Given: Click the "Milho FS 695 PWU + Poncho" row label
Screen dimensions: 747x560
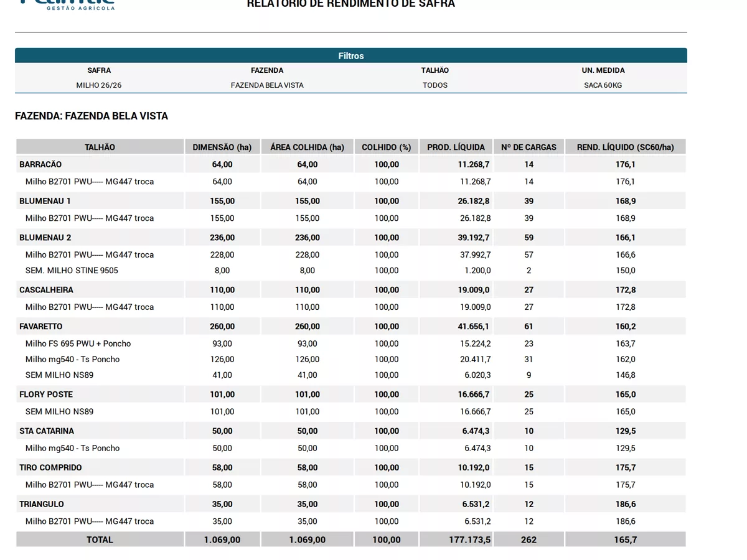Looking at the screenshot, I should [x=78, y=343].
